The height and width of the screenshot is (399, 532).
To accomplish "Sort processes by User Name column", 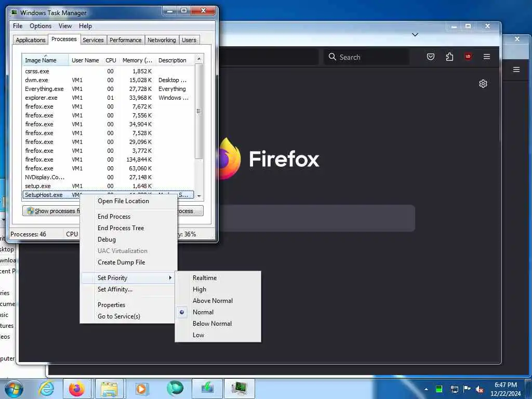I will (x=86, y=60).
